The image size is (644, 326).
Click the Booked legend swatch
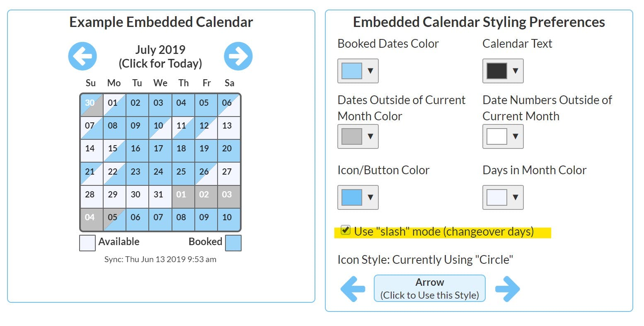tap(233, 243)
